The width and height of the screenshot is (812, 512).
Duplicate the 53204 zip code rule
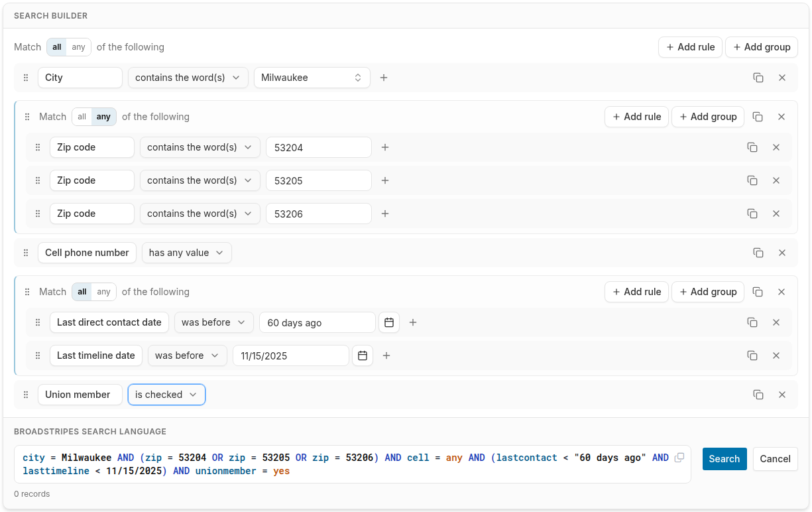point(752,147)
